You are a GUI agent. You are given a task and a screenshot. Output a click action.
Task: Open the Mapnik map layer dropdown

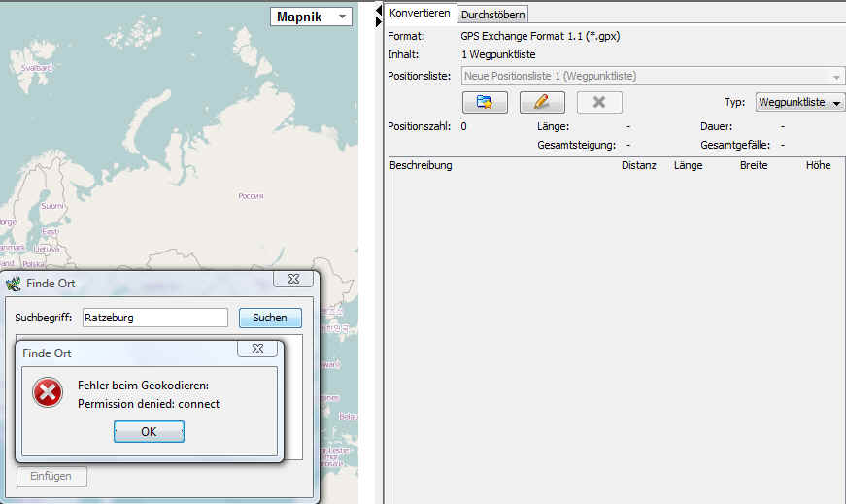311,17
